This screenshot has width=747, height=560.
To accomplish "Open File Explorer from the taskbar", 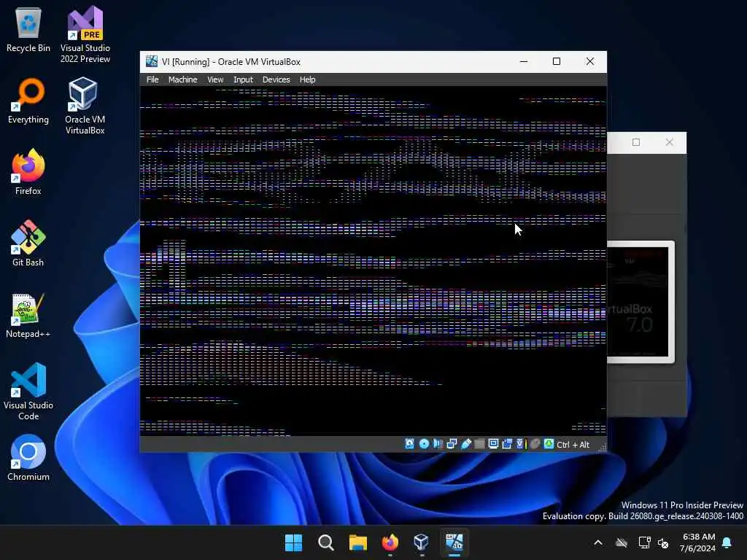I will (357, 542).
